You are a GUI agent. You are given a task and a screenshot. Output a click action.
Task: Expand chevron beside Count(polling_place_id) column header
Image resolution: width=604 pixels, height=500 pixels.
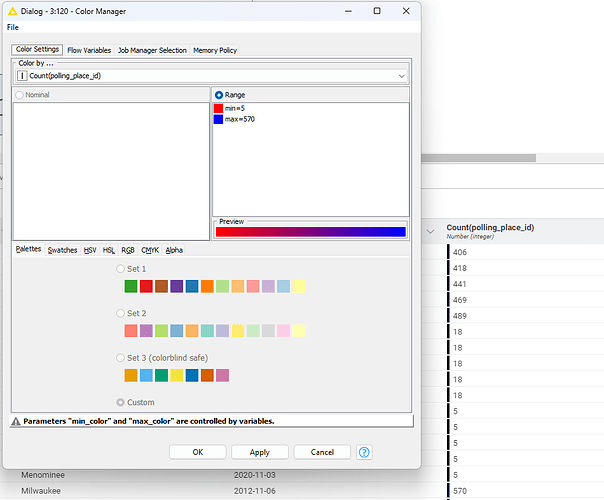pyautogui.click(x=430, y=232)
